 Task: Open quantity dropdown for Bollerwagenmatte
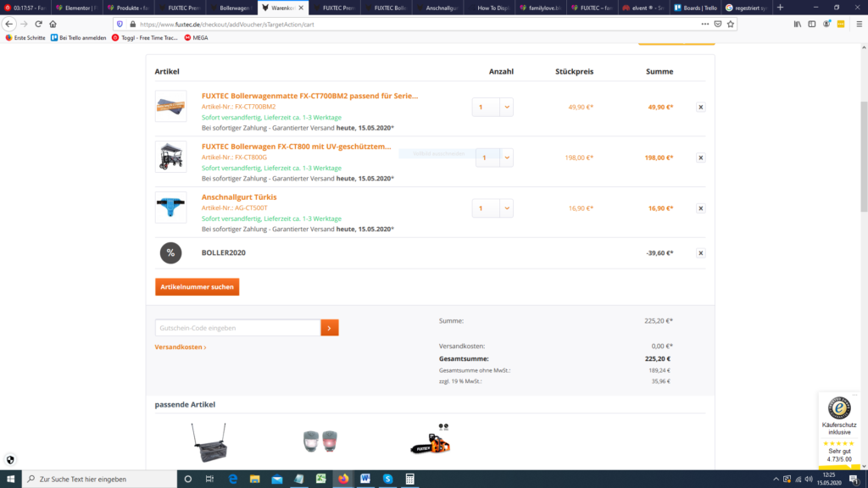(507, 108)
